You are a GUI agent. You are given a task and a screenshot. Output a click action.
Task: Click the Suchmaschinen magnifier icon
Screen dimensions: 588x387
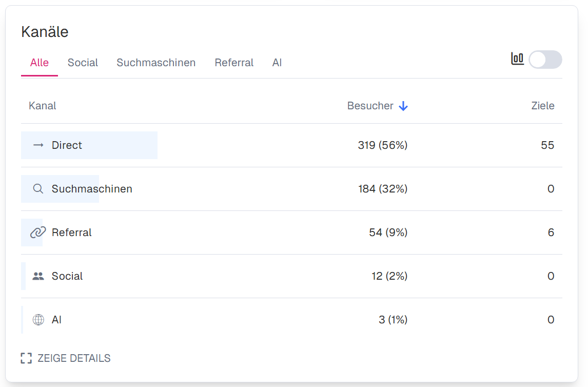click(38, 189)
